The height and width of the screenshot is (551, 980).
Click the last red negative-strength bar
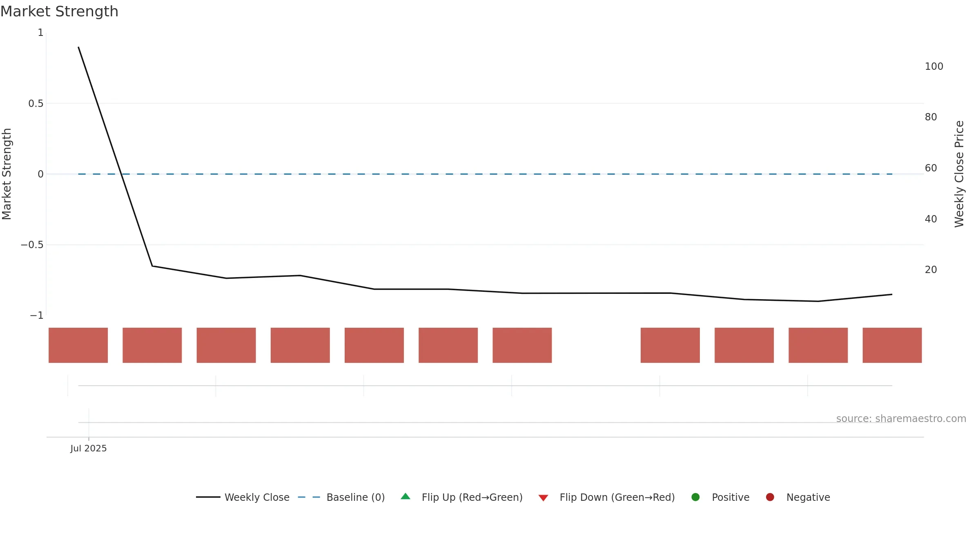892,345
